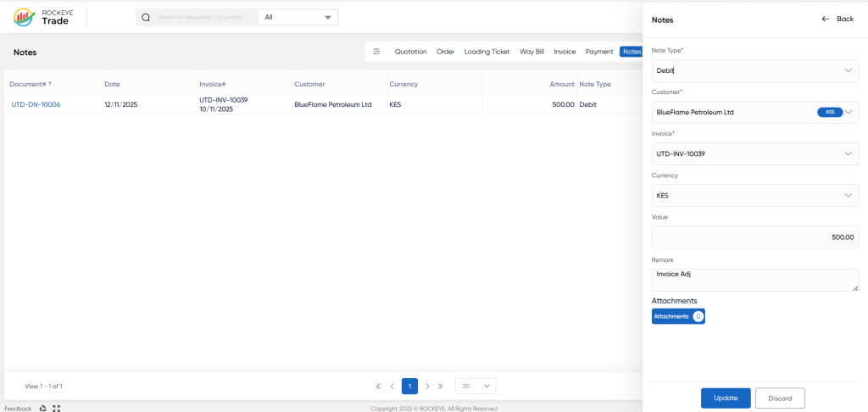This screenshot has width=868, height=412.
Task: Switch to the Way Bill tab
Action: [532, 52]
